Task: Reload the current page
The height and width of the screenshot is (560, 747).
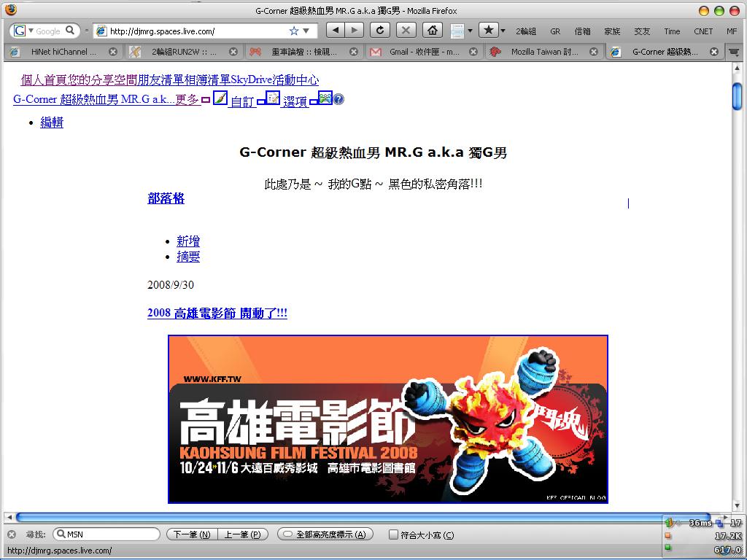Action: click(x=379, y=31)
